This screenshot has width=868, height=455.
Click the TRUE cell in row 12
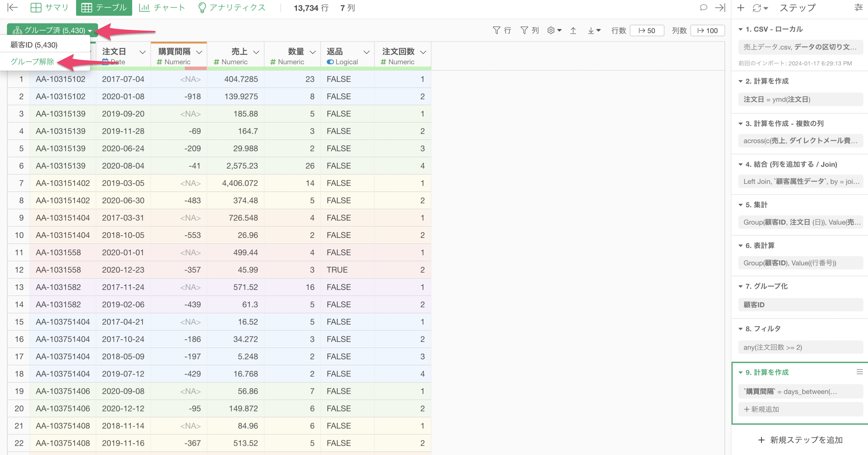[347, 270]
